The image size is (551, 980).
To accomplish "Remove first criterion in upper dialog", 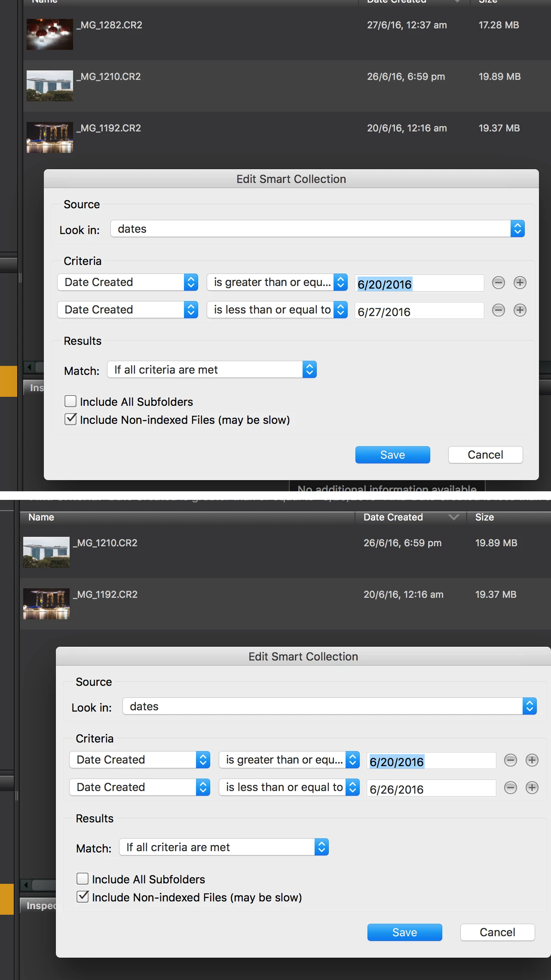I will pos(499,283).
